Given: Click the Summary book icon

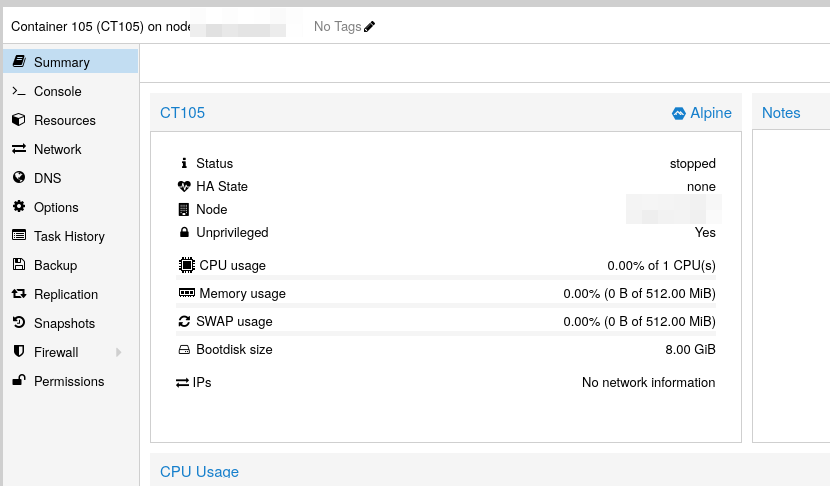Looking at the screenshot, I should point(18,62).
